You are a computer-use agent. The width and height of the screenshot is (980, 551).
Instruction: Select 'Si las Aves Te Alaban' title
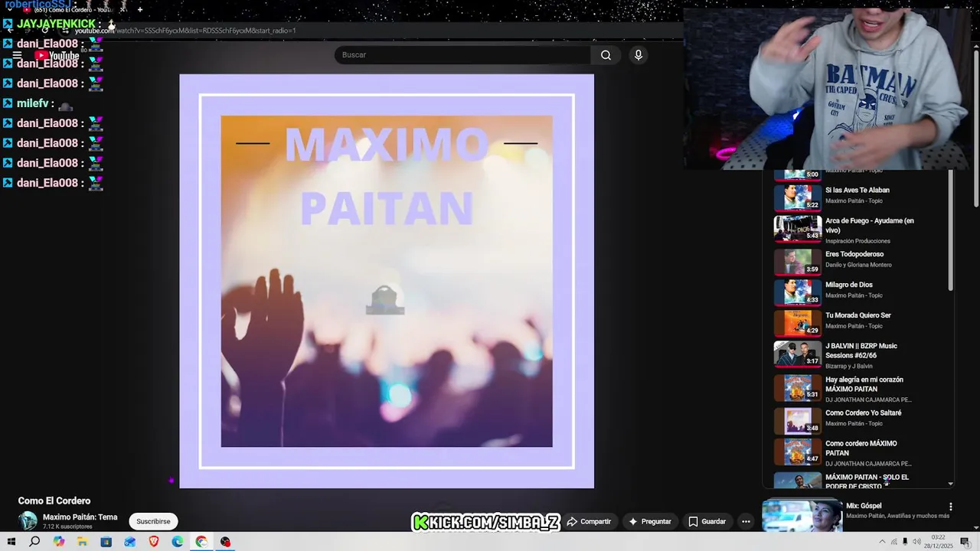[x=857, y=191]
